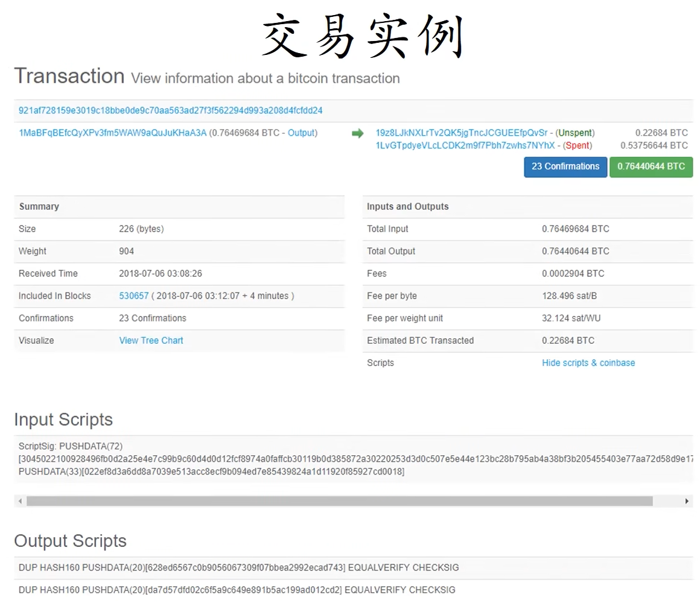
Task: Select the Inputs and Outputs panel header
Action: coord(408,206)
